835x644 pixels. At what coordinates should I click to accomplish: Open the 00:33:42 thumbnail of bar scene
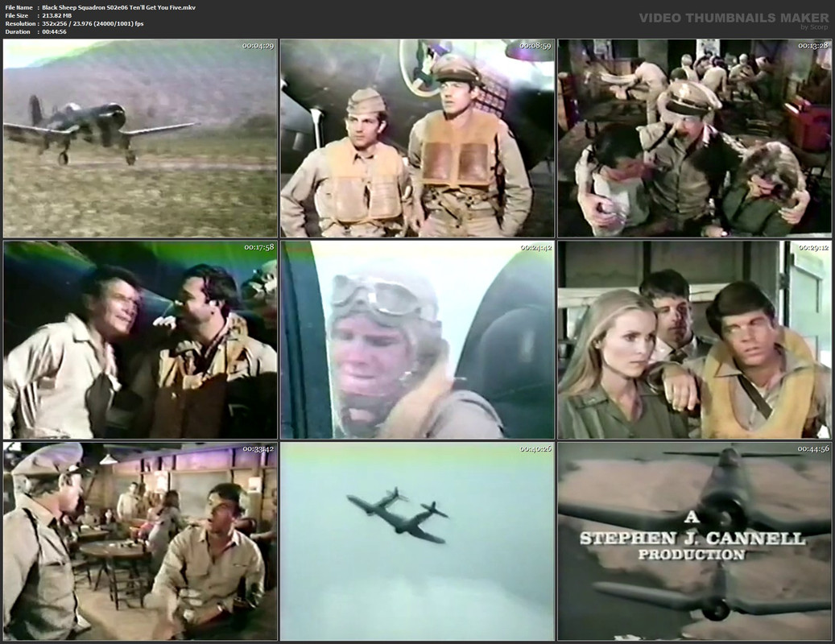[x=140, y=541]
